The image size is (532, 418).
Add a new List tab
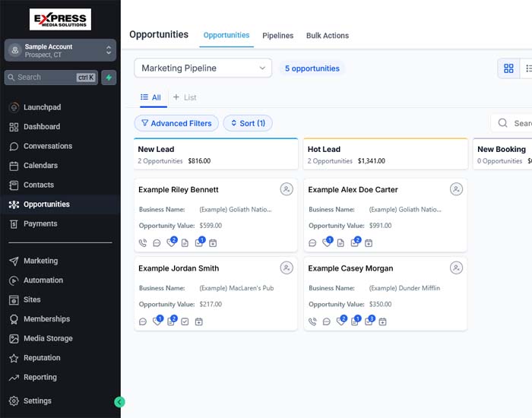185,97
